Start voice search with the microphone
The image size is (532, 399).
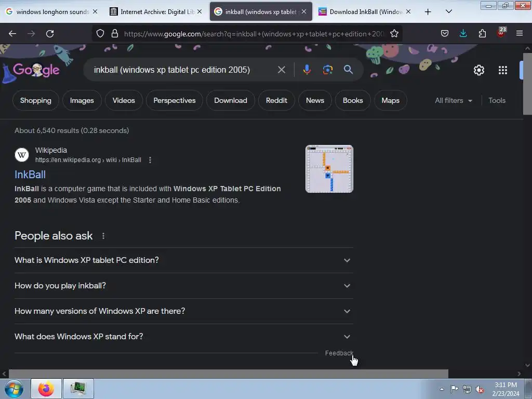coord(307,70)
